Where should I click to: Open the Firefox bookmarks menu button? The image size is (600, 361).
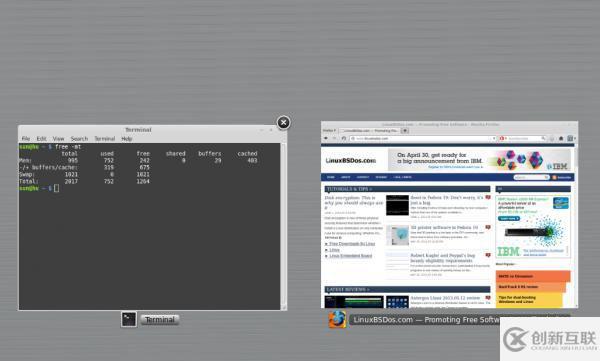(571, 138)
